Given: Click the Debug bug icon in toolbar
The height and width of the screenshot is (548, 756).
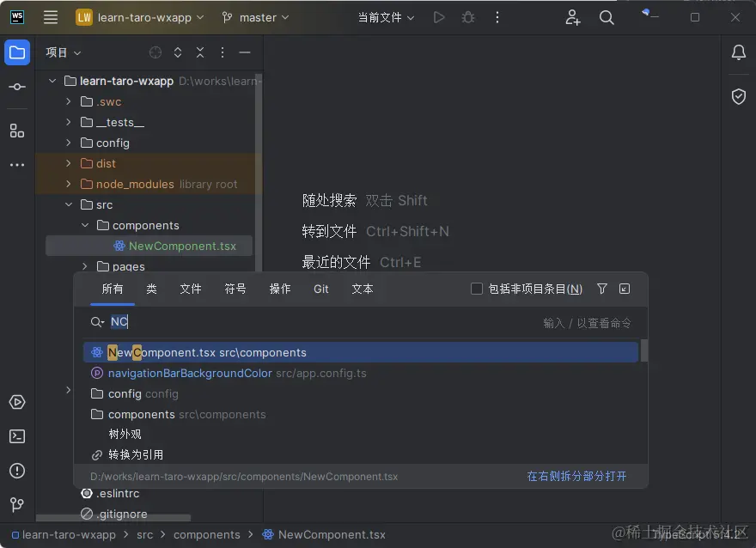Looking at the screenshot, I should tap(468, 16).
